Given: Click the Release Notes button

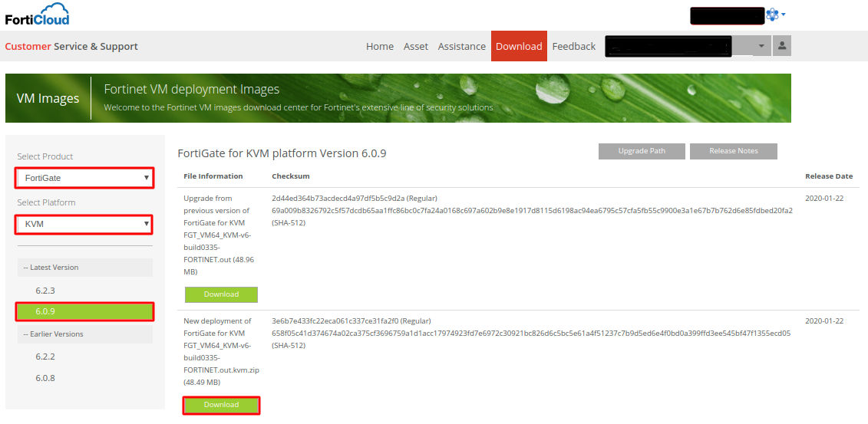Looking at the screenshot, I should point(733,151).
